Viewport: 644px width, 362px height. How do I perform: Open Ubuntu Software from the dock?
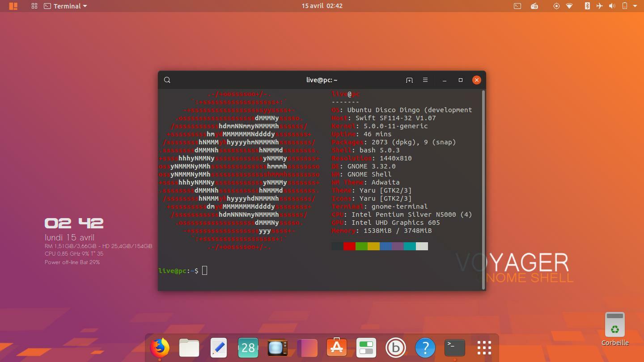point(337,348)
